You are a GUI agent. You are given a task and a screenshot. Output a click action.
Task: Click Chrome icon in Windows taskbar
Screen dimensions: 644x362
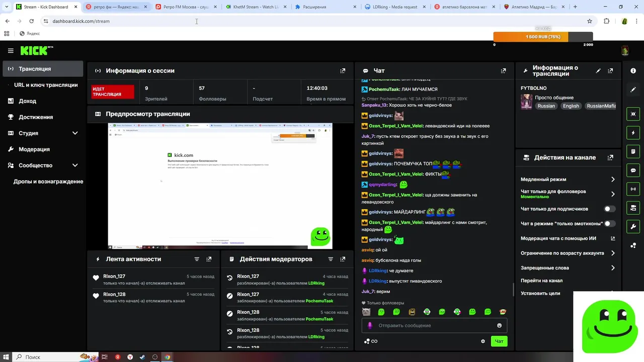[168, 357]
